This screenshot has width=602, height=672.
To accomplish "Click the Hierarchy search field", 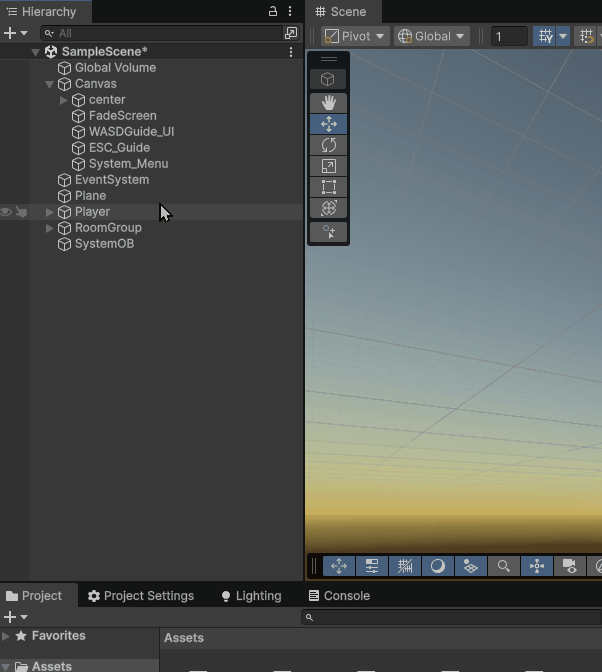I will coord(165,33).
